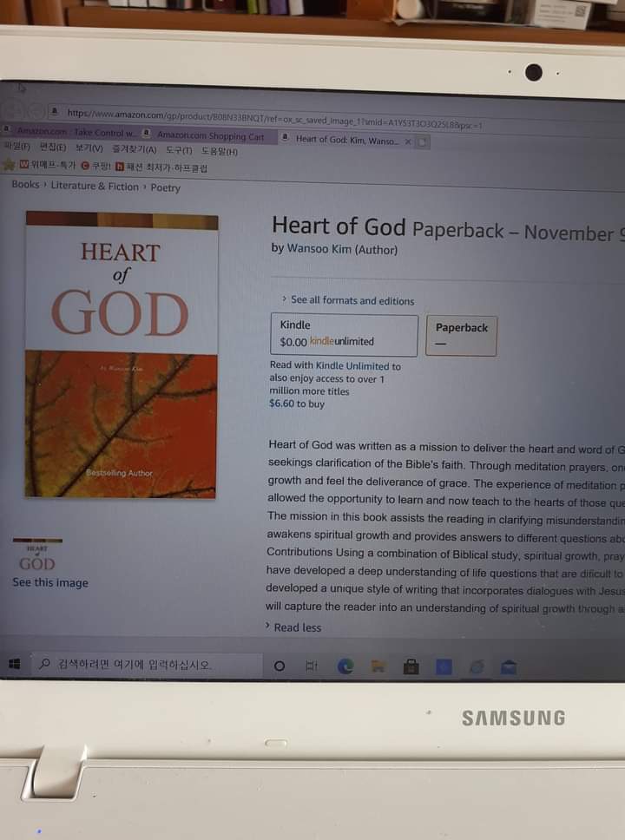Open File Explorer from the taskbar
Screen dimensions: 625x840
point(378,666)
